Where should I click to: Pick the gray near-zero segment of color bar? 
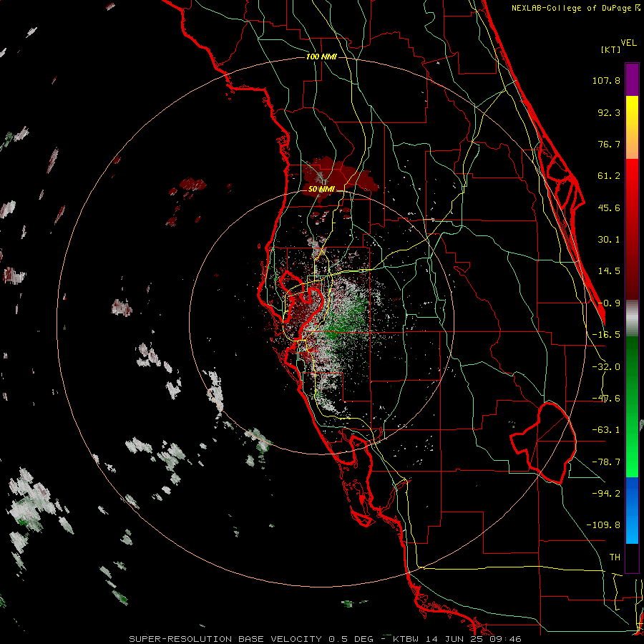coord(632,318)
